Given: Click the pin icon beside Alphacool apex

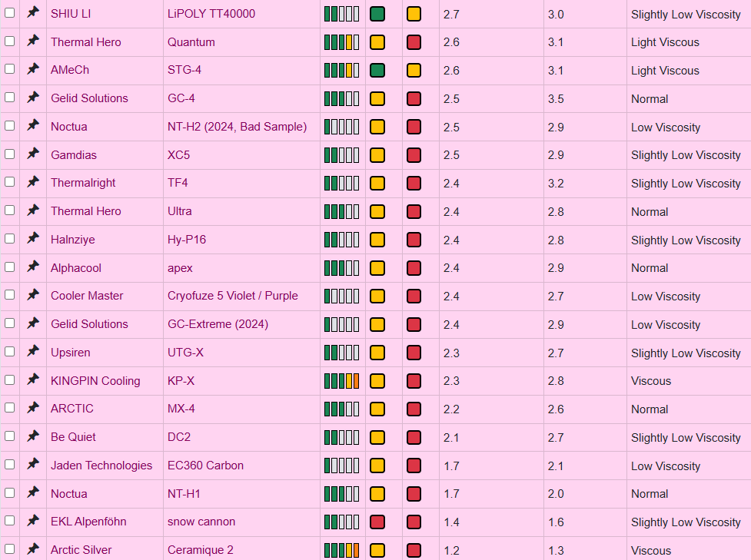Looking at the screenshot, I should (32, 267).
